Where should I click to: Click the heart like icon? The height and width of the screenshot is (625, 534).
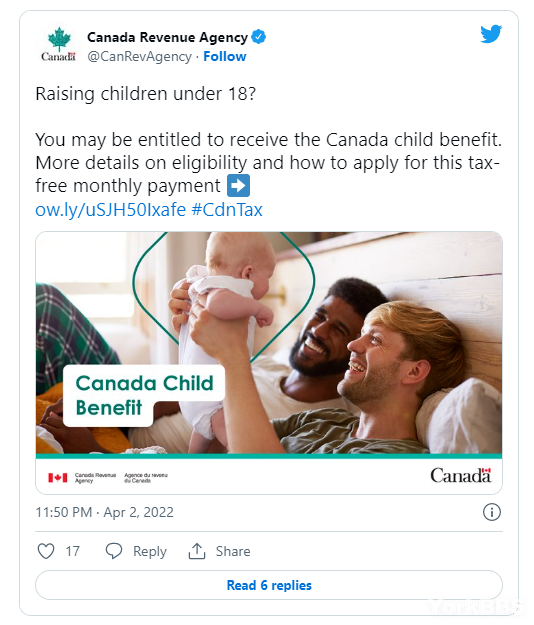tap(45, 551)
